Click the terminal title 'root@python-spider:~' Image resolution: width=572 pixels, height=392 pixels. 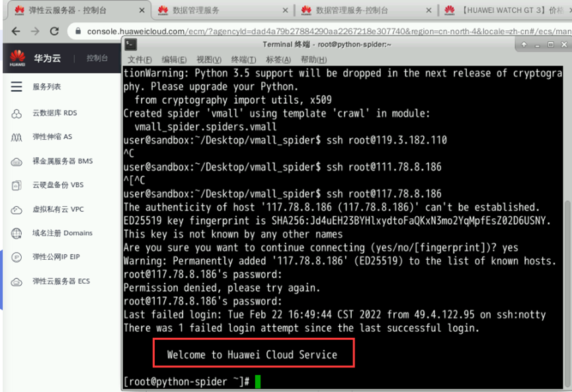tap(354, 44)
